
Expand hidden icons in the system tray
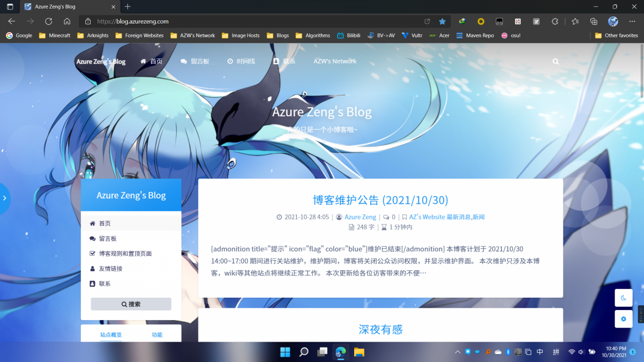coord(457,352)
